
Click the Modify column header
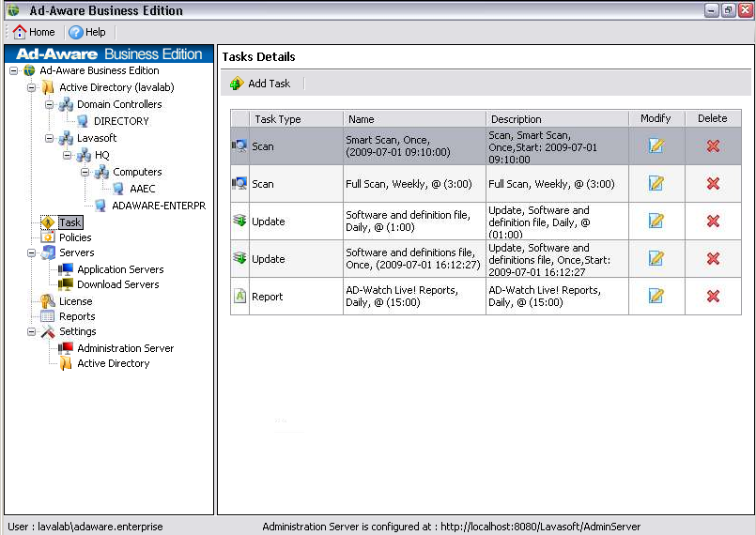pyautogui.click(x=656, y=118)
